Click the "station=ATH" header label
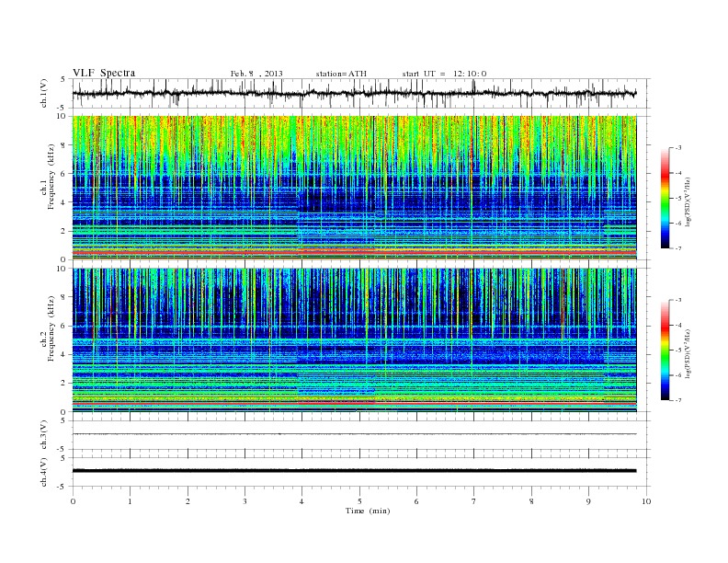Screen dimensions: 728x563 341,74
